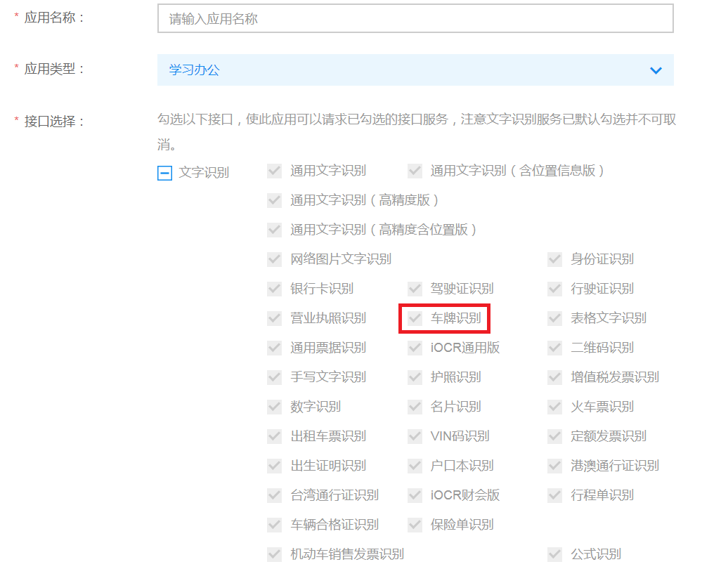Screen dimensions: 728x569
Task: Toggle 表格文字识别 checkbox
Action: 555,318
